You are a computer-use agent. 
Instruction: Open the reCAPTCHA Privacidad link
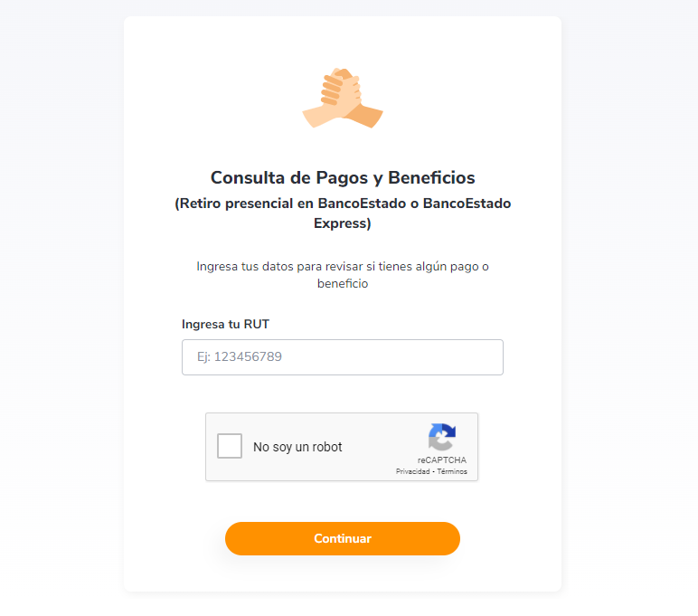[413, 471]
